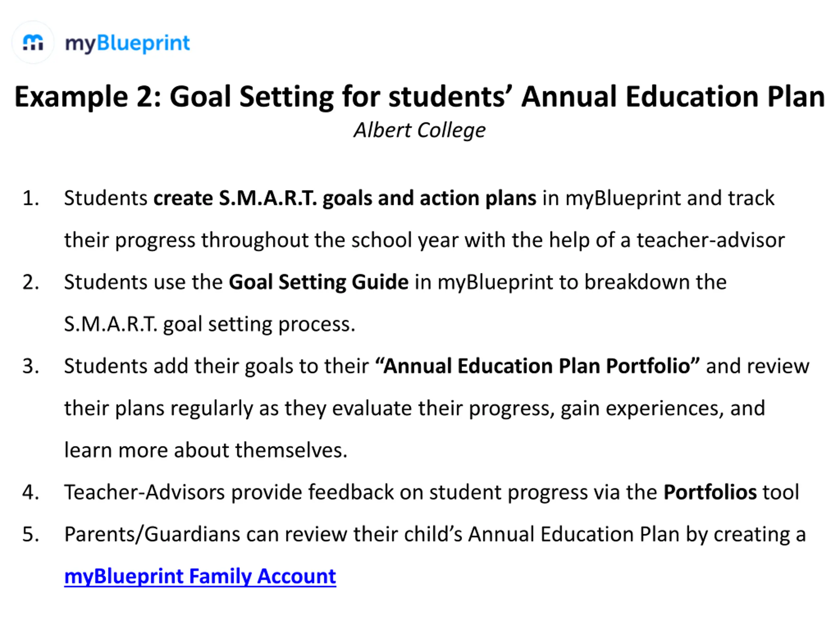
Task: Click the bold 'Goal Setting Guide' phrase
Action: [318, 282]
